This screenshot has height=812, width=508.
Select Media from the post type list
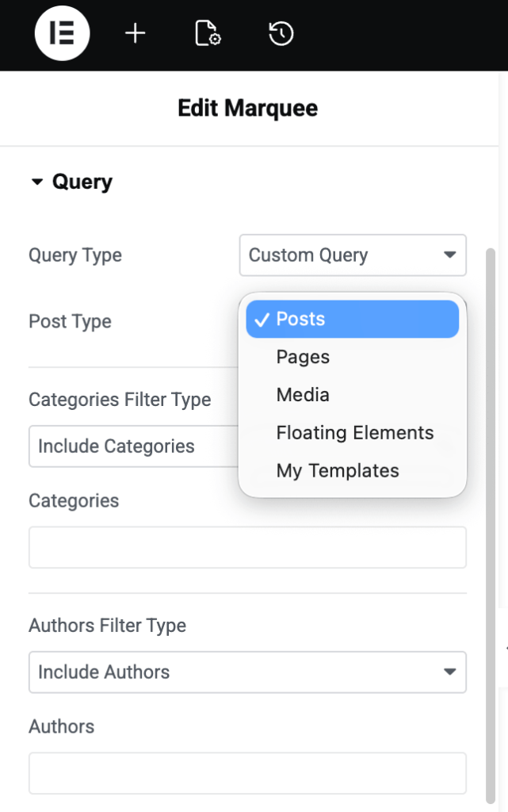[x=303, y=395]
